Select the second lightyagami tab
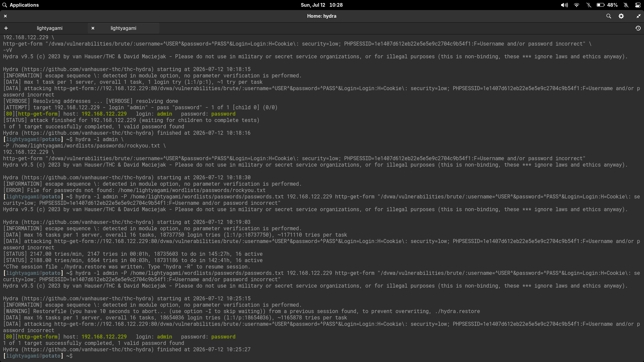The image size is (644, 362). pos(123,28)
